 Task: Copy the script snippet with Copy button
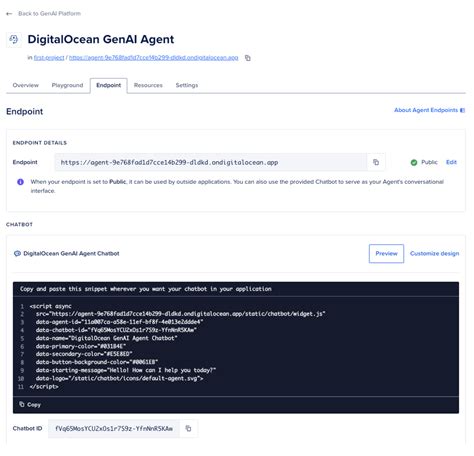(x=30, y=405)
